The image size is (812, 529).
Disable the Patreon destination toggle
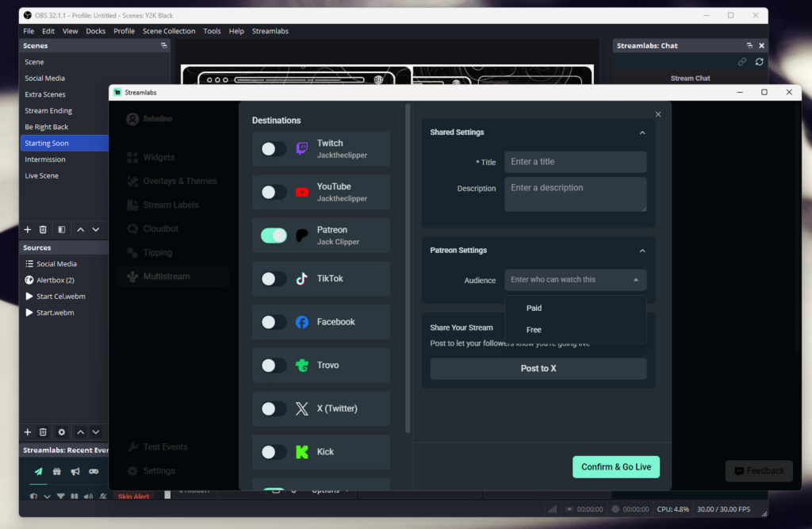[274, 236]
